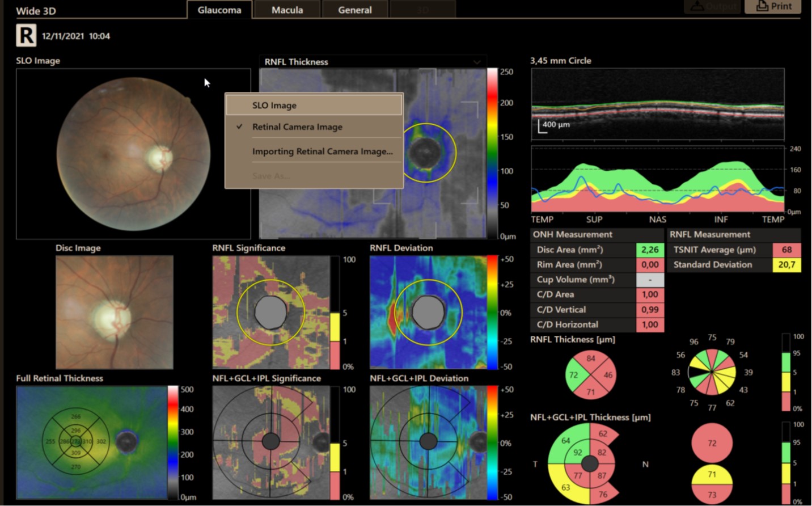Click the ETDRS grid on Full Retinal Thickness map
The width and height of the screenshot is (812, 506).
click(x=76, y=441)
